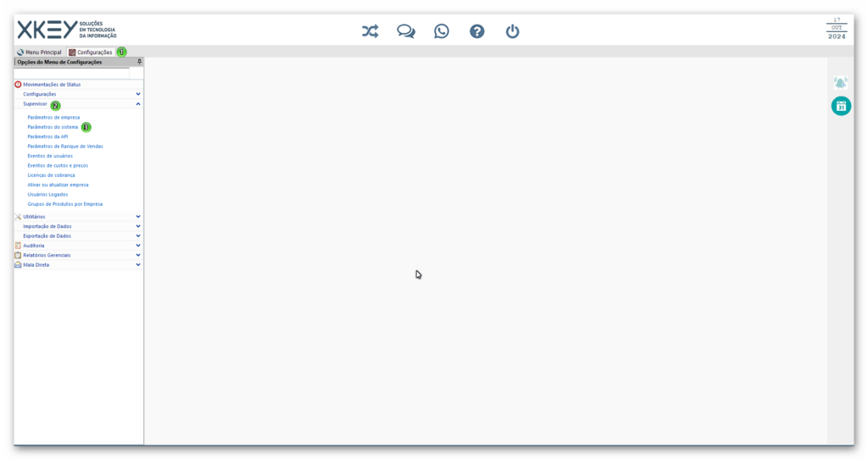Image resolution: width=868 pixels, height=460 pixels.
Task: Expand the Utilitários section chevron
Action: pos(138,216)
